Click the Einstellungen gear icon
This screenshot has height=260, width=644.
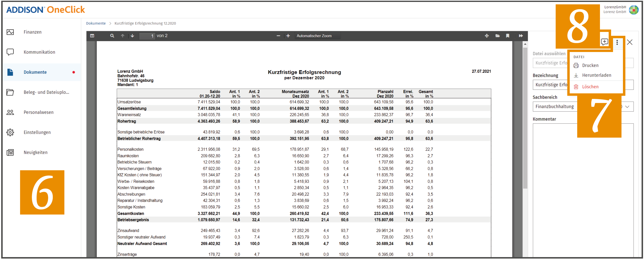pos(10,132)
